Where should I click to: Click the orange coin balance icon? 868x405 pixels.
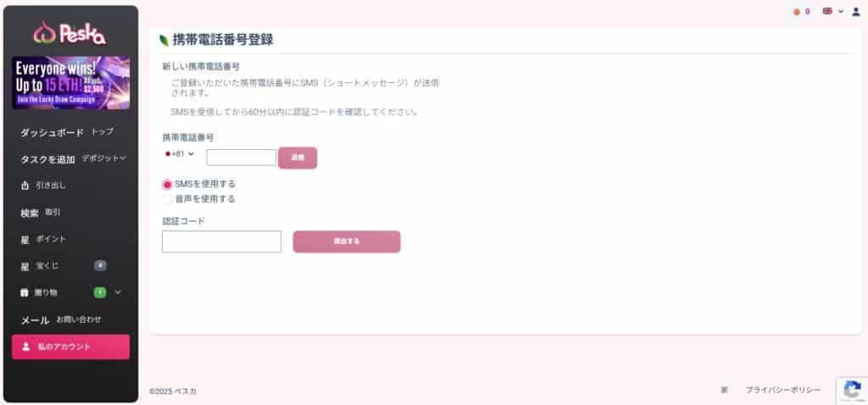pos(797,12)
